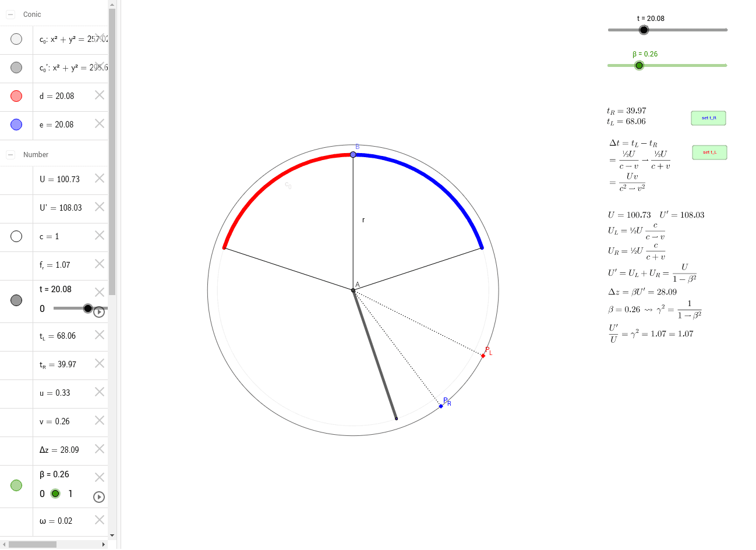Select the v = 0.26 row text
756x550 pixels.
click(54, 422)
